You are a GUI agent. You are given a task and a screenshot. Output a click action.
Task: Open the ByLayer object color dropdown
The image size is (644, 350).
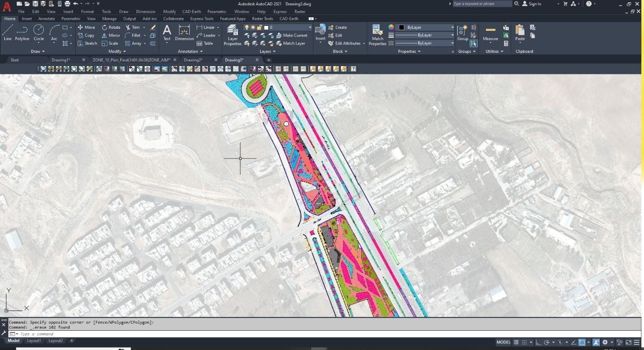[x=425, y=27]
